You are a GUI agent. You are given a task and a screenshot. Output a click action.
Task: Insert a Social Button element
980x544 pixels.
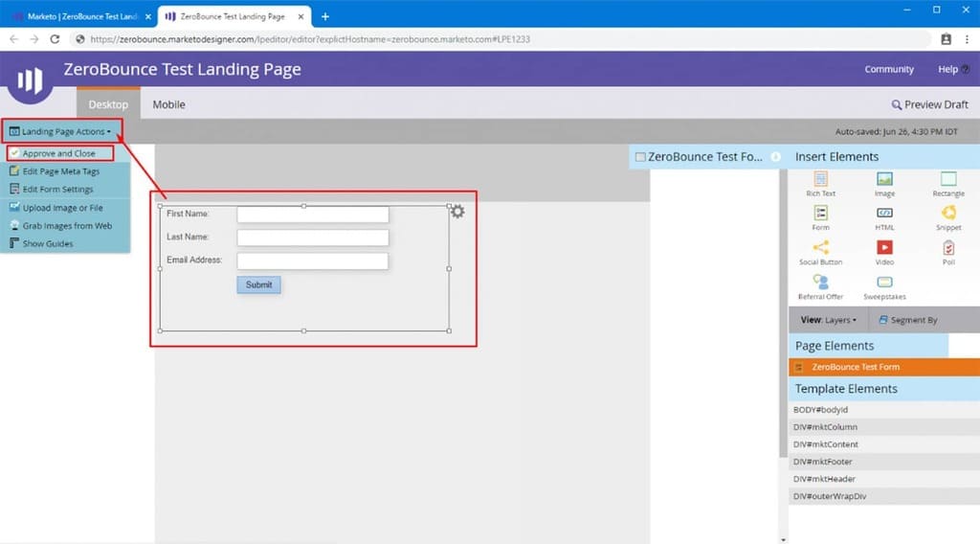[820, 252]
